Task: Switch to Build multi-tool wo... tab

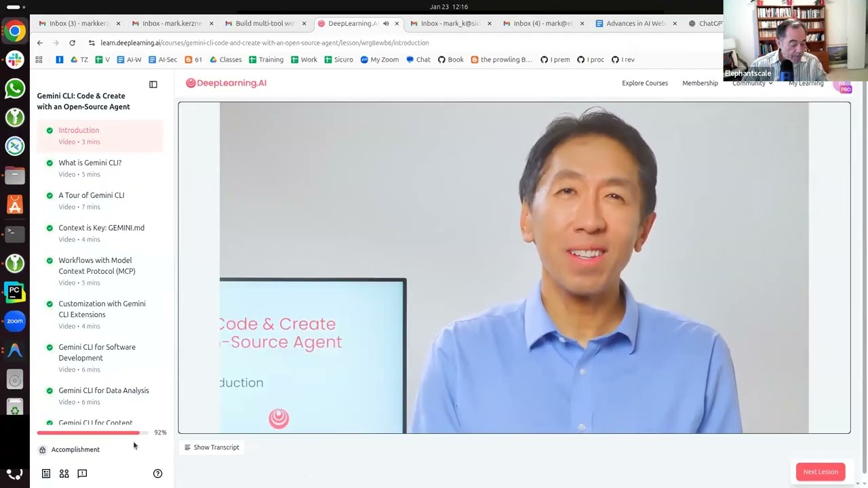Action: point(265,24)
